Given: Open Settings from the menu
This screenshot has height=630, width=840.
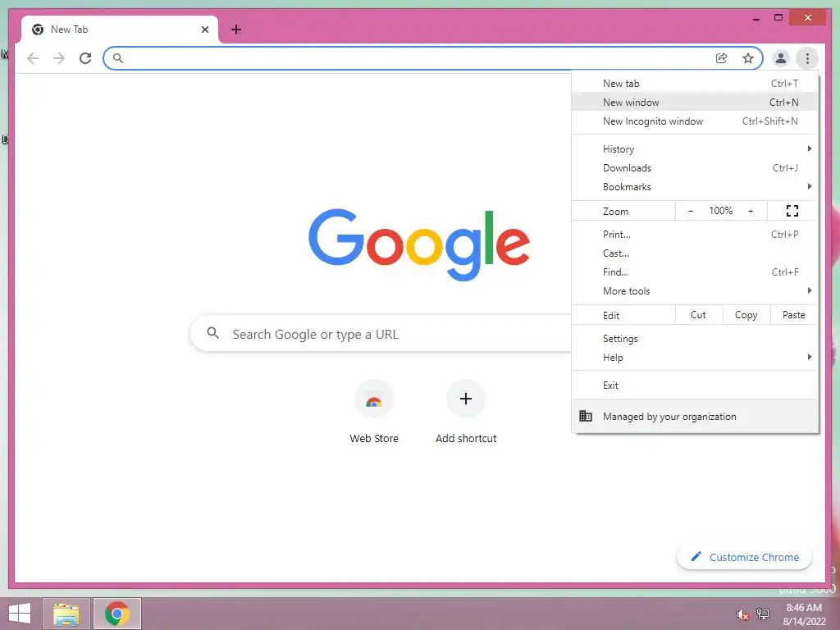Looking at the screenshot, I should click(695, 339).
